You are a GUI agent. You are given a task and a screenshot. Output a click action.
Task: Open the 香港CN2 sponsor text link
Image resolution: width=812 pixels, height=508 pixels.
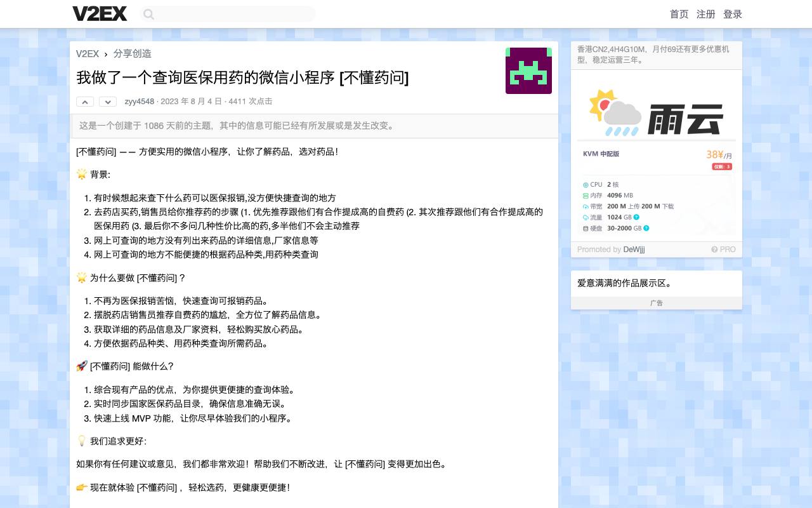pos(653,55)
